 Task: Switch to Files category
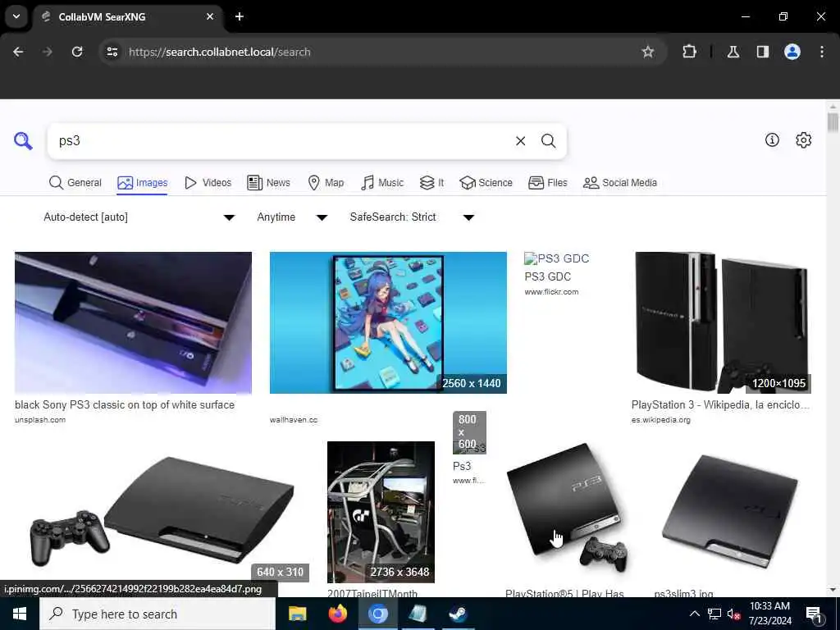547,183
